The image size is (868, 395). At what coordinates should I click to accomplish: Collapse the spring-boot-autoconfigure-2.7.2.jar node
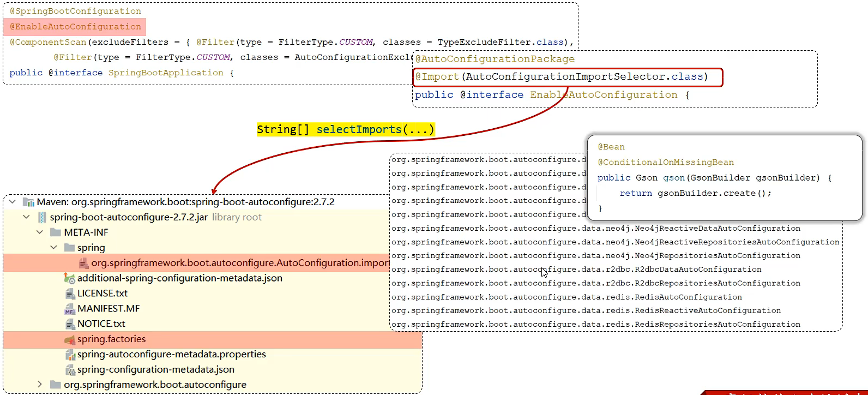26,217
